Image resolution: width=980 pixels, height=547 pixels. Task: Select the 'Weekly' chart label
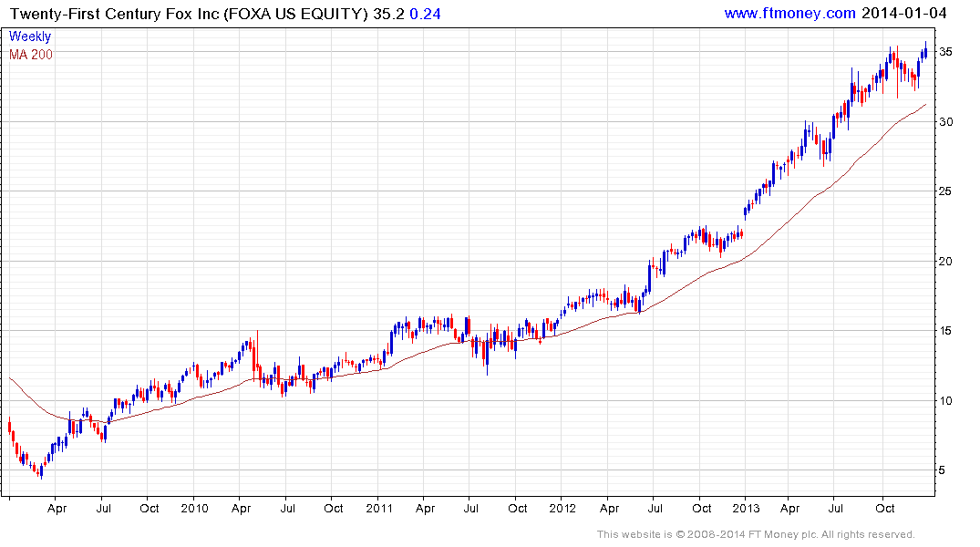[x=30, y=36]
